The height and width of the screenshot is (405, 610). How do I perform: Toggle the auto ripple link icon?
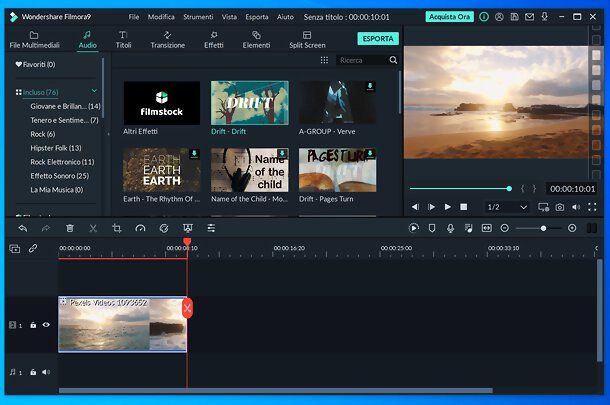coord(33,248)
